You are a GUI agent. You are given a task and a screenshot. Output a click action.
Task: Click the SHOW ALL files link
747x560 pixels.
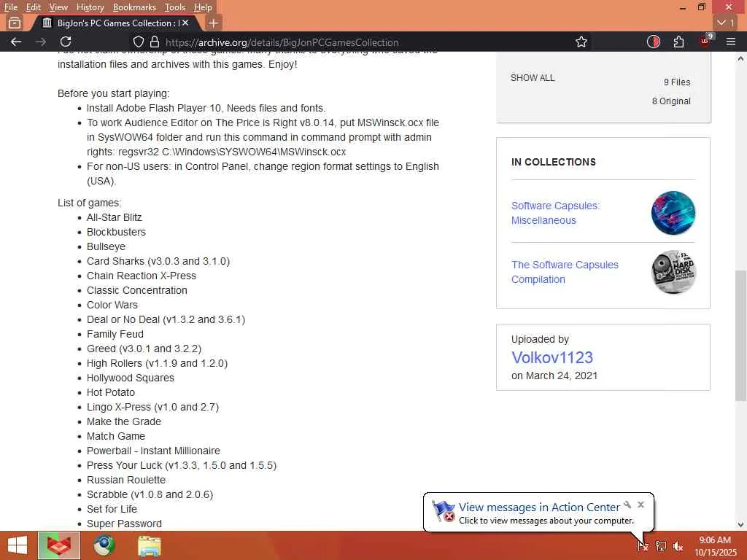532,77
